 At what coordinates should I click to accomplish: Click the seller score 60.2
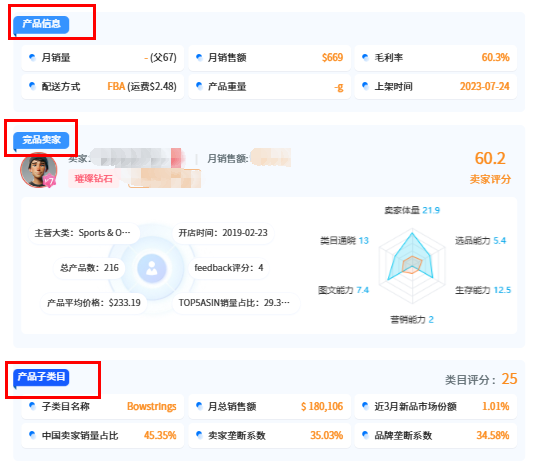490,158
